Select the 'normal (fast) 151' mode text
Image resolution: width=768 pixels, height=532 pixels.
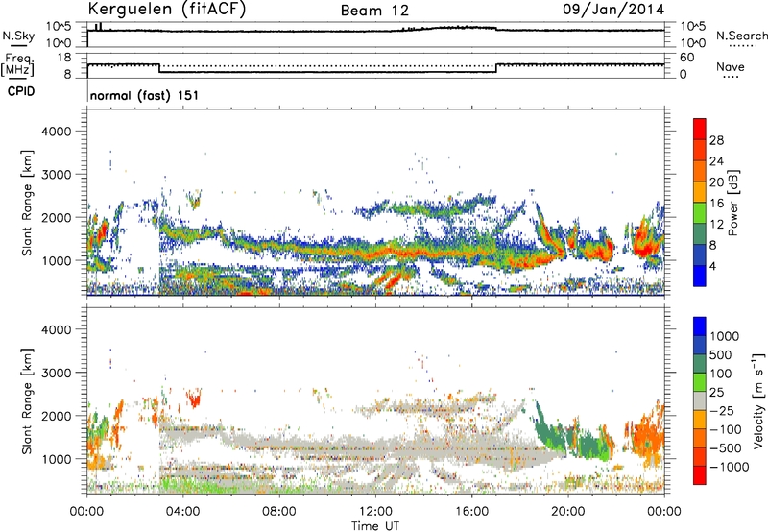coord(145,95)
